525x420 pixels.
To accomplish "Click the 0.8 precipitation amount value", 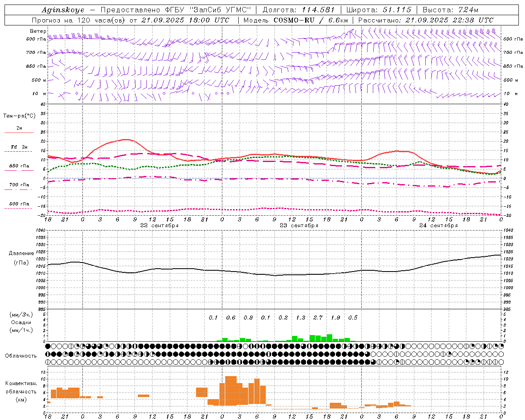I will (x=248, y=317).
